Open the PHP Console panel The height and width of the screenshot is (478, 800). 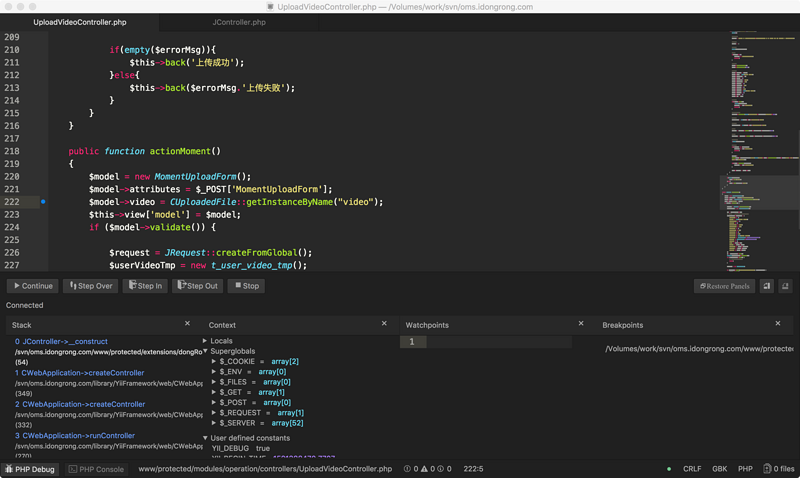coord(96,469)
